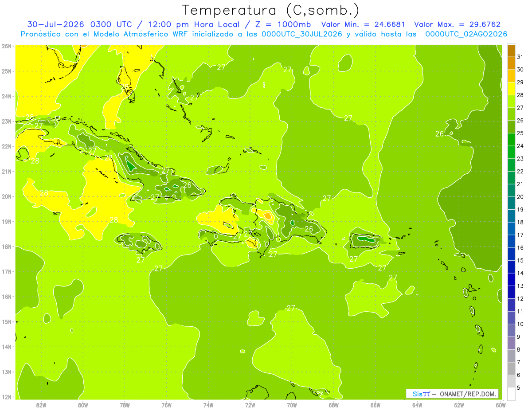Click legend value 25 on color scale
Image resolution: width=532 pixels, height=411 pixels.
520,133
